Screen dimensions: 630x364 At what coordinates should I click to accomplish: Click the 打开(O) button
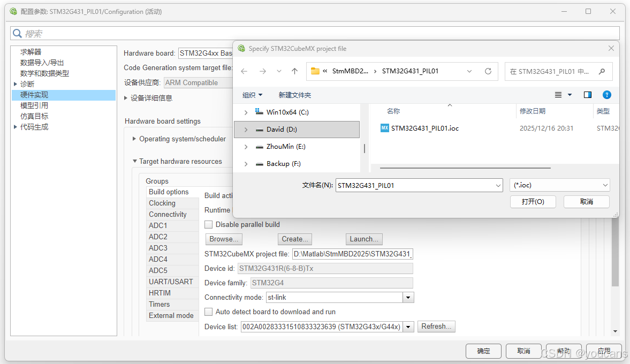click(x=533, y=202)
